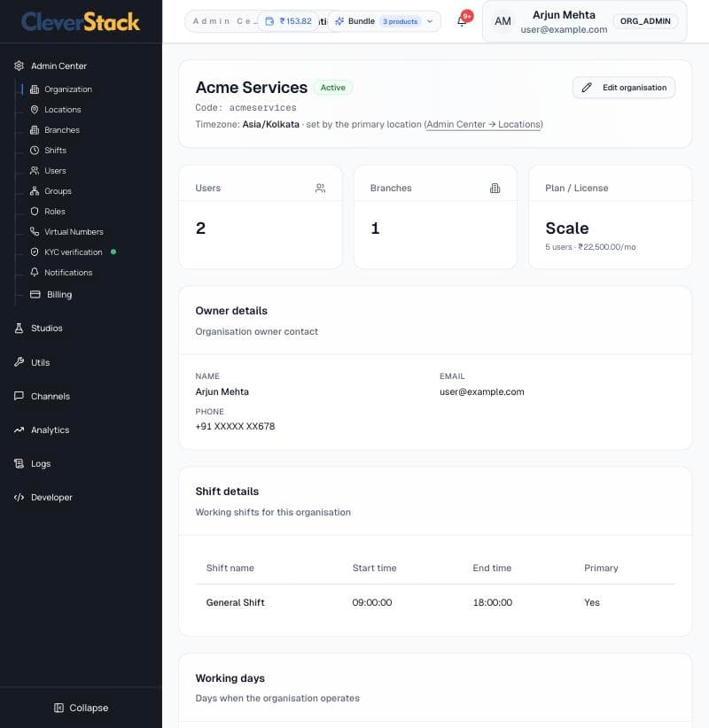Click the Asia/Kolkata timezone value
Image resolution: width=709 pixels, height=728 pixels.
pos(271,124)
